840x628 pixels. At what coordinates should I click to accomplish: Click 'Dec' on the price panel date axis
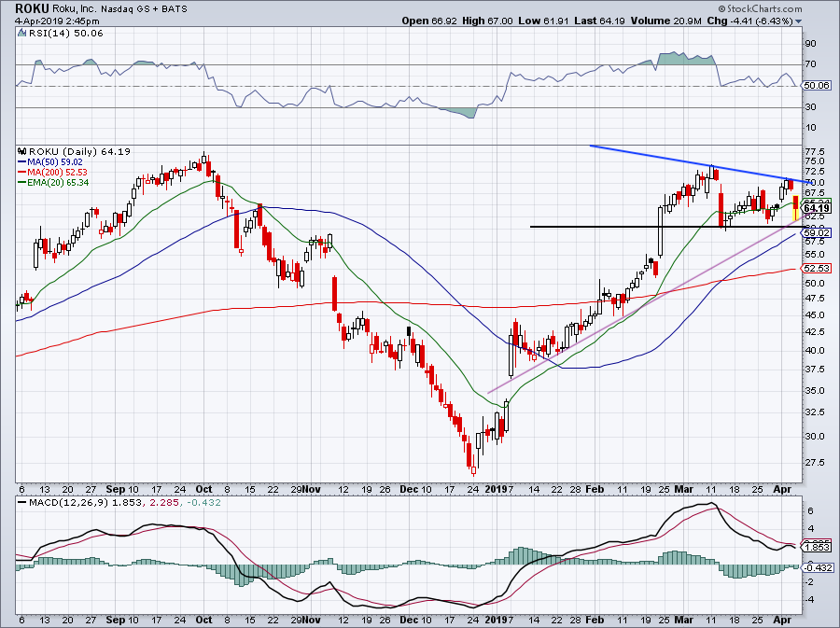click(408, 489)
